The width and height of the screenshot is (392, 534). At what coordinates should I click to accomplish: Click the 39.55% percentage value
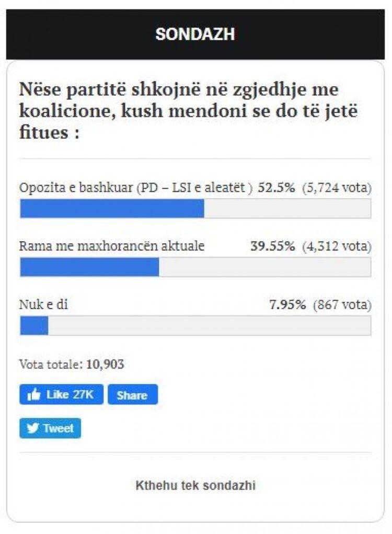point(273,246)
